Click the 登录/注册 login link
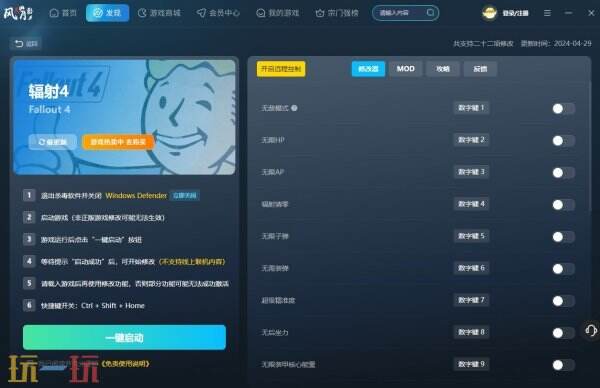600x388 pixels. pyautogui.click(x=515, y=13)
